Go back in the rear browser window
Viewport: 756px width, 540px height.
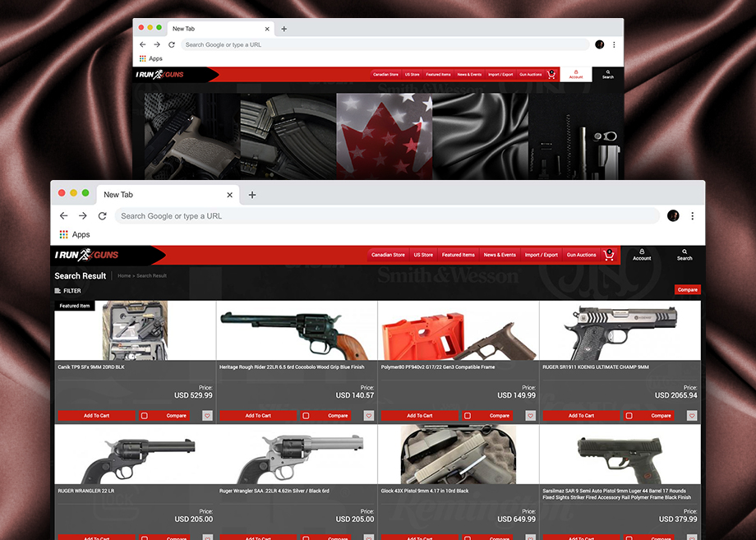tap(143, 44)
